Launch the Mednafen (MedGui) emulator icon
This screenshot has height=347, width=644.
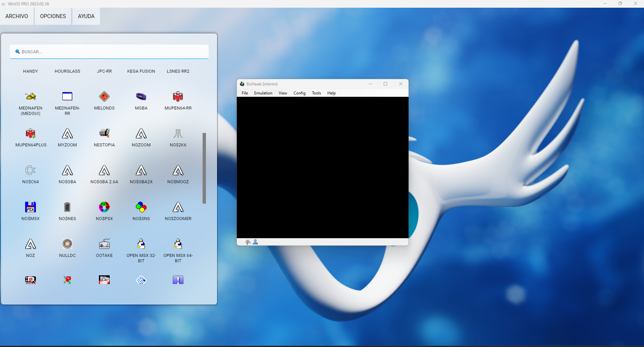pos(31,96)
